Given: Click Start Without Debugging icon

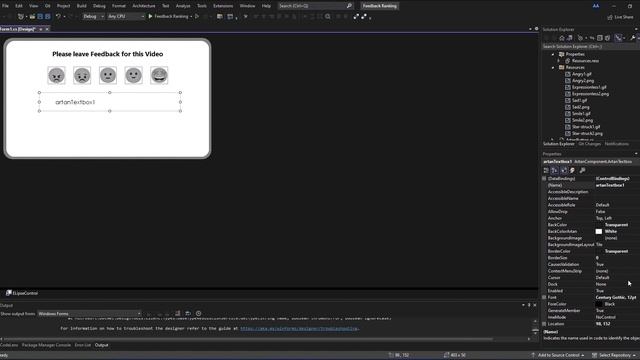Looking at the screenshot, I should coord(197,16).
